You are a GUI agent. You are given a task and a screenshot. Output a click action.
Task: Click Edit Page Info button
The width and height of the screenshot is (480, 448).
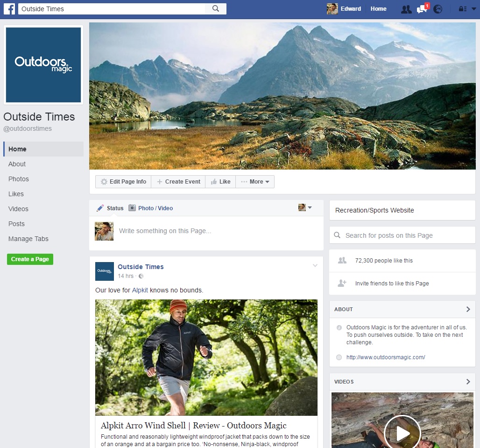tap(123, 182)
